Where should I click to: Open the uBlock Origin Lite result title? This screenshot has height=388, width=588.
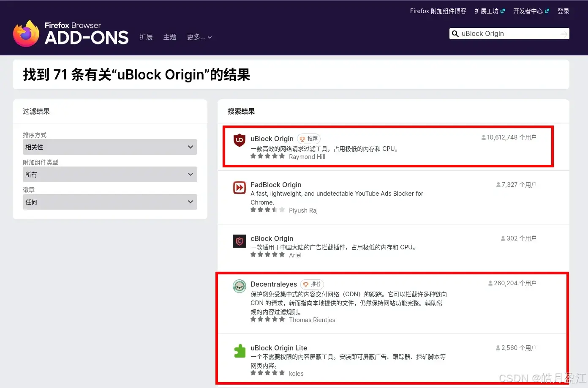(279, 348)
